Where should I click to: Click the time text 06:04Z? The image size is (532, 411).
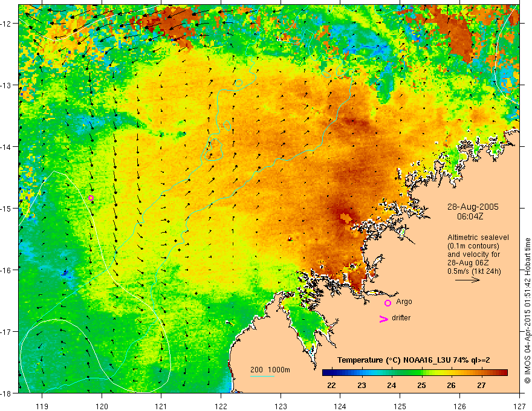click(x=470, y=216)
